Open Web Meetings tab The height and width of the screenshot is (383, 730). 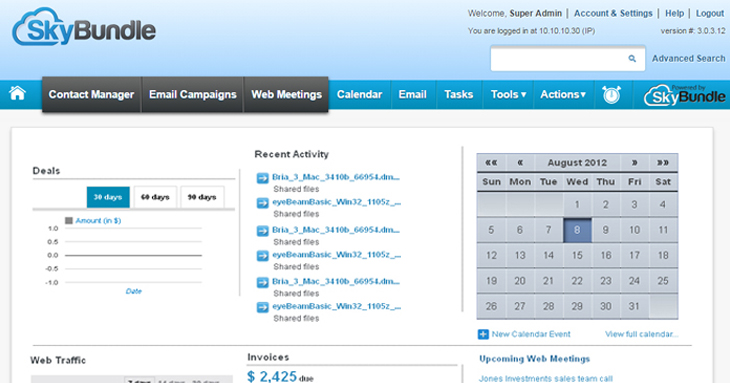coord(286,94)
